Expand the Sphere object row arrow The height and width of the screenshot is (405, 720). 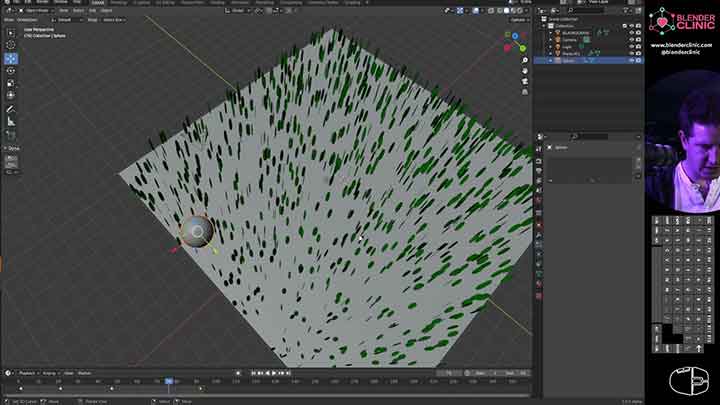(551, 61)
